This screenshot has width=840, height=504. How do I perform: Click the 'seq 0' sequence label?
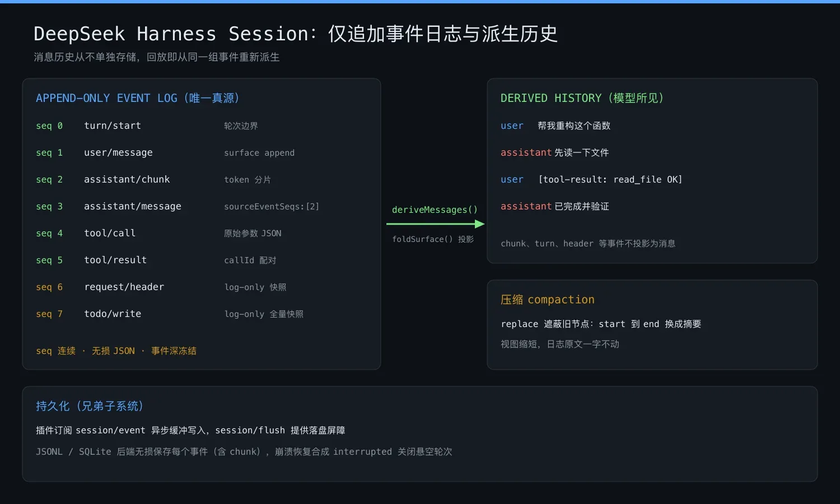coord(49,126)
